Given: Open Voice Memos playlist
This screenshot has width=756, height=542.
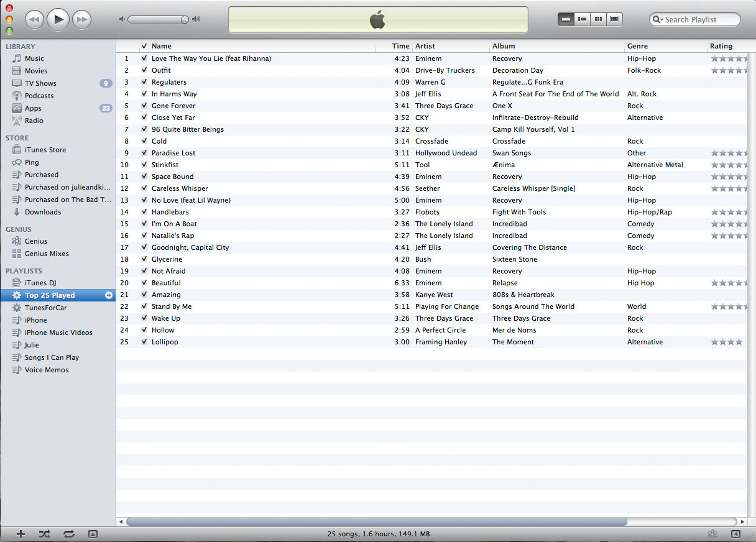Looking at the screenshot, I should [47, 370].
